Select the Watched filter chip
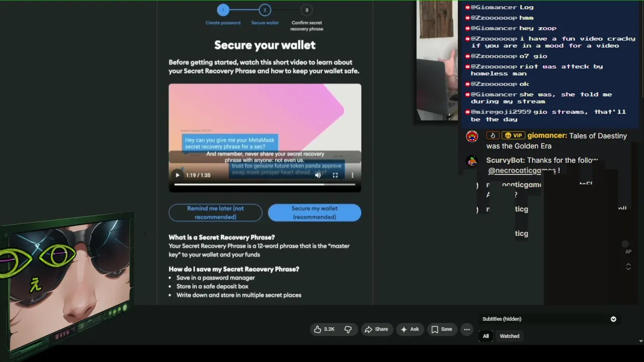Viewport: 644px width, 362px height. [x=509, y=336]
